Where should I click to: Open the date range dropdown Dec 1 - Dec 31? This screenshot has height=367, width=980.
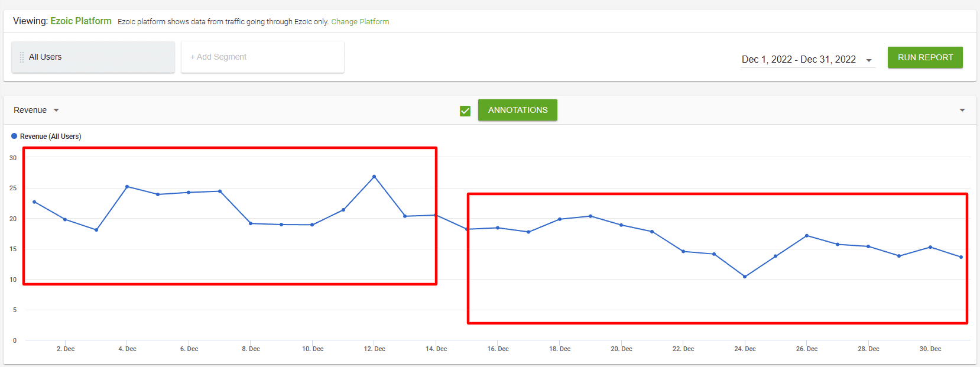[x=807, y=59]
